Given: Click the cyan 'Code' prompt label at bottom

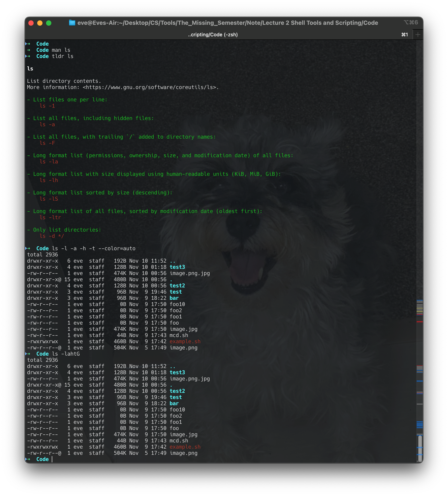Looking at the screenshot, I should [x=42, y=459].
